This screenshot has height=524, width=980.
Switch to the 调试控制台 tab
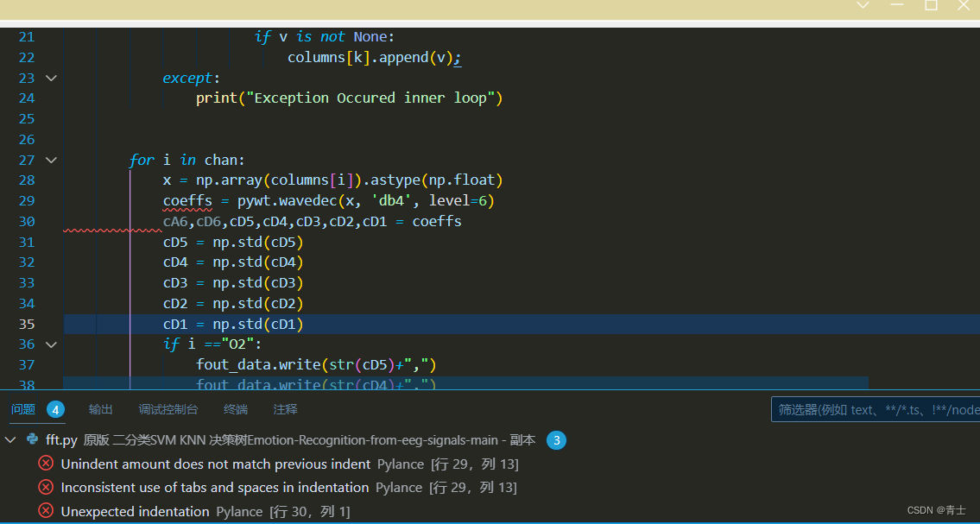click(x=168, y=409)
